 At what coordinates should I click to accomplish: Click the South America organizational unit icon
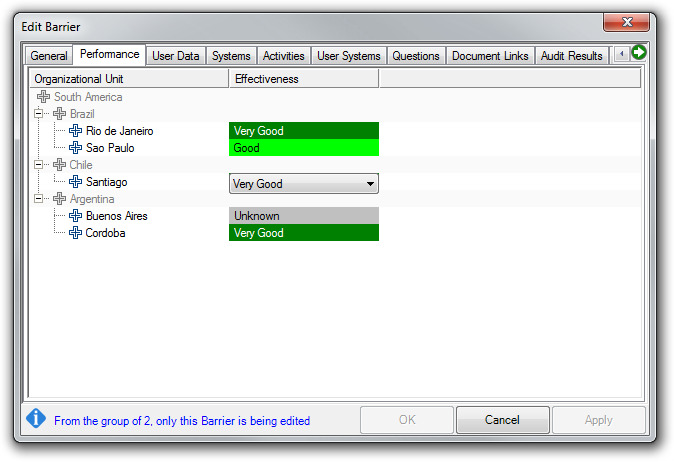click(43, 97)
